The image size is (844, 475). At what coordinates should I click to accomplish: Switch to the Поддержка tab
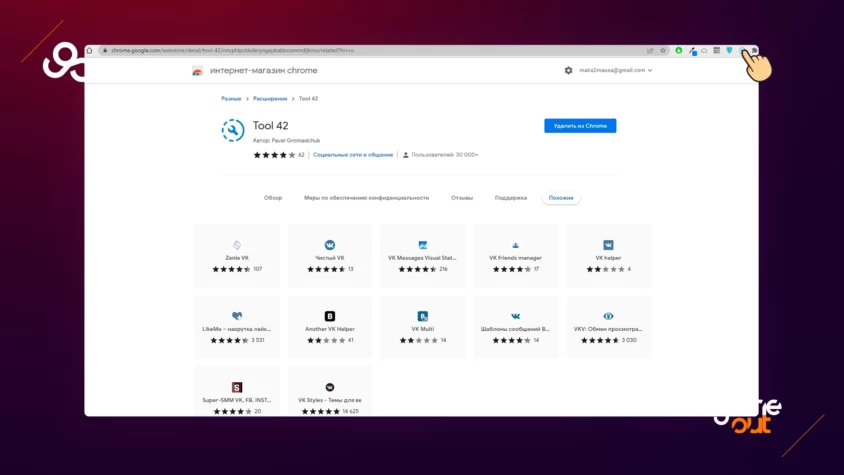pyautogui.click(x=511, y=198)
